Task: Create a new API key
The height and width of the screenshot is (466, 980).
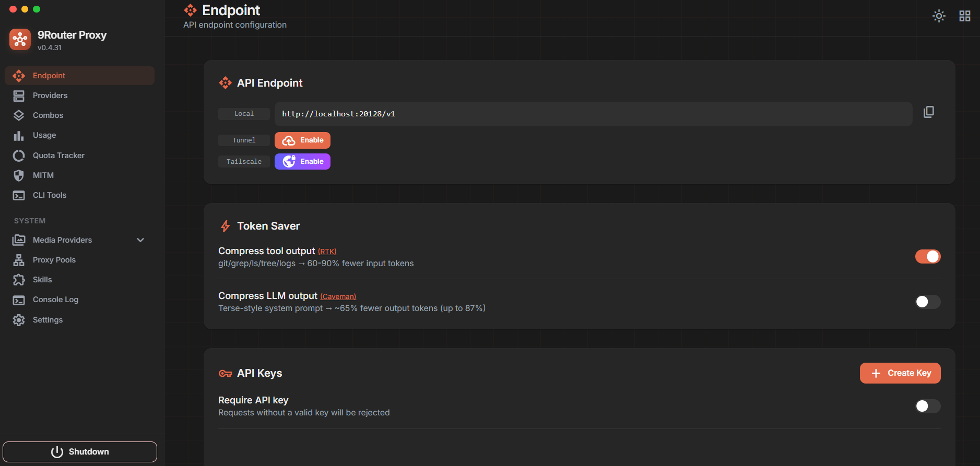Action: tap(900, 373)
